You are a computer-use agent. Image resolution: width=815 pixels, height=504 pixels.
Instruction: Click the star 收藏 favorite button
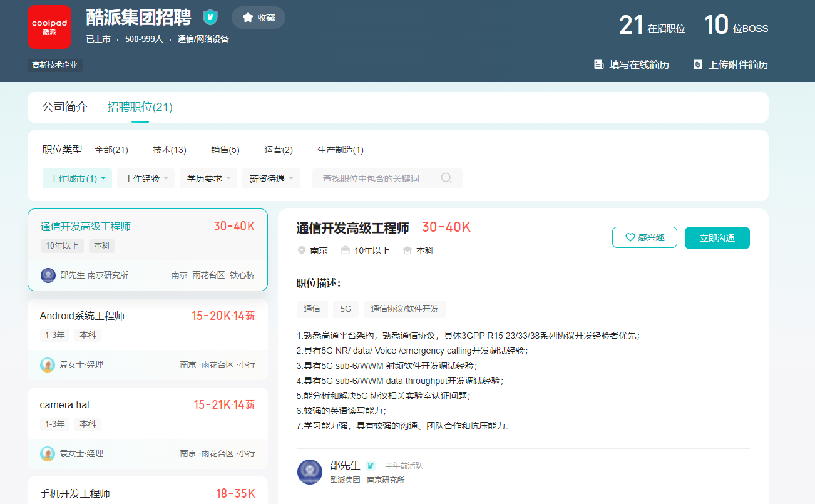pyautogui.click(x=259, y=18)
